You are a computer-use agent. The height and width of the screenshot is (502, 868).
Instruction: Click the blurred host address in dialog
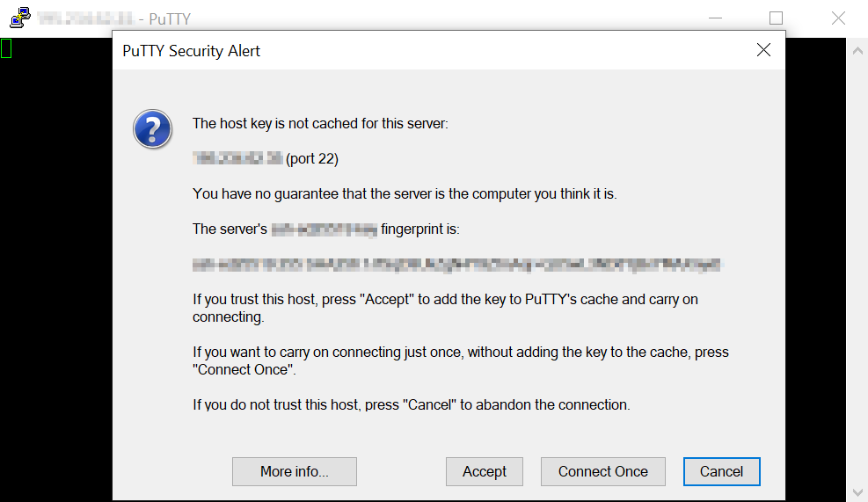point(237,159)
